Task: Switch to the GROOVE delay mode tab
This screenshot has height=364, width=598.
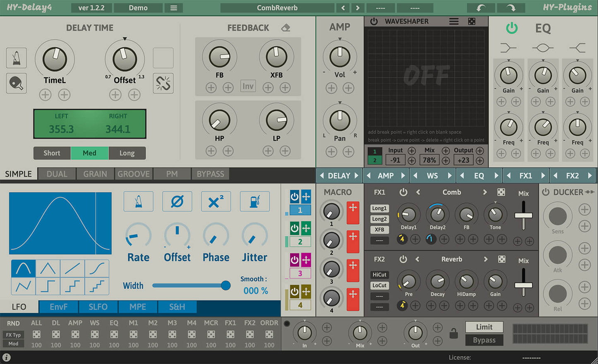Action: 133,174
